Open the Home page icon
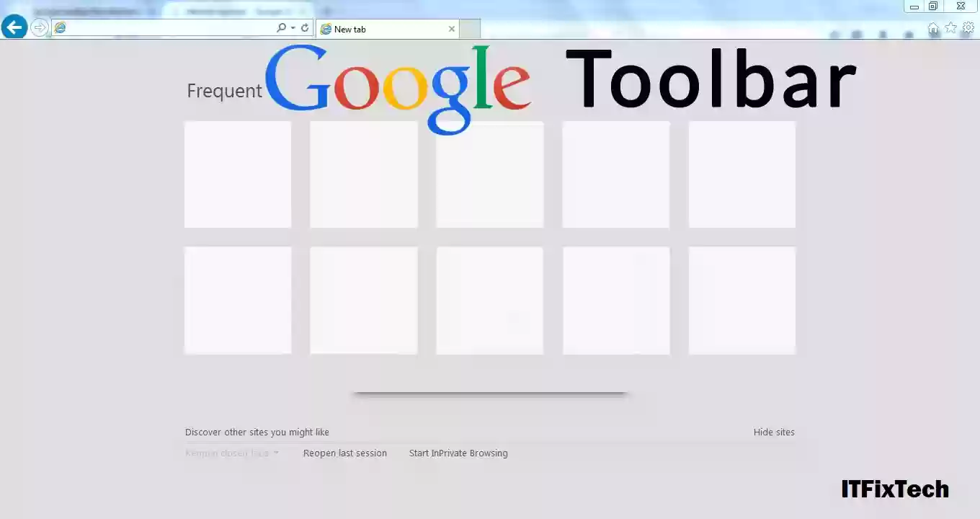 click(933, 28)
